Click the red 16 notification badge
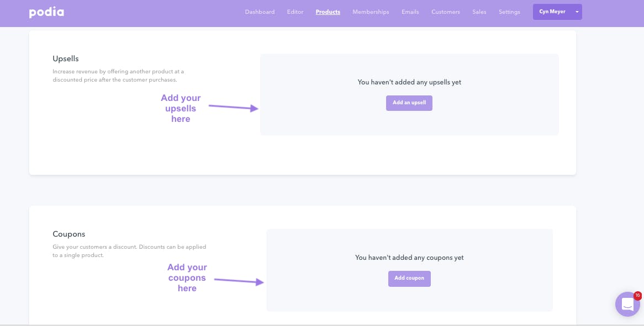Image resolution: width=644 pixels, height=326 pixels. [x=637, y=295]
